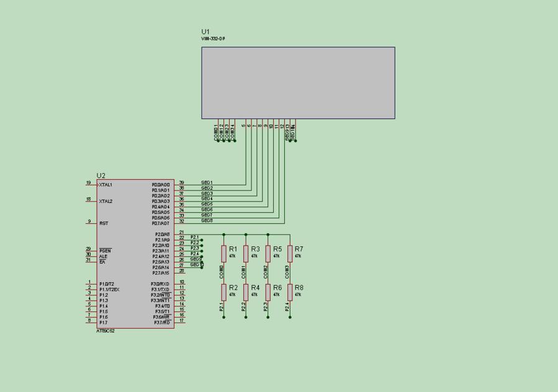Click resistor R6 symbol
This screenshot has width=558, height=392.
(x=268, y=292)
